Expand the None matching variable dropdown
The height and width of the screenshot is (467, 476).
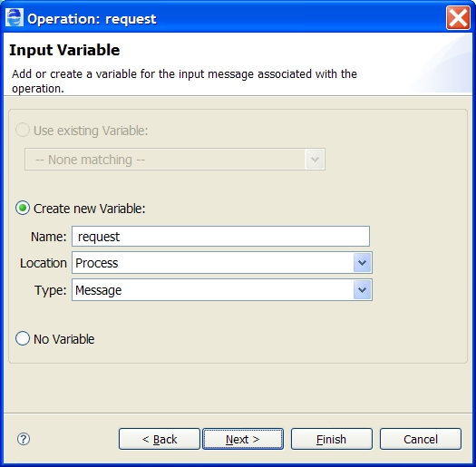175,159
